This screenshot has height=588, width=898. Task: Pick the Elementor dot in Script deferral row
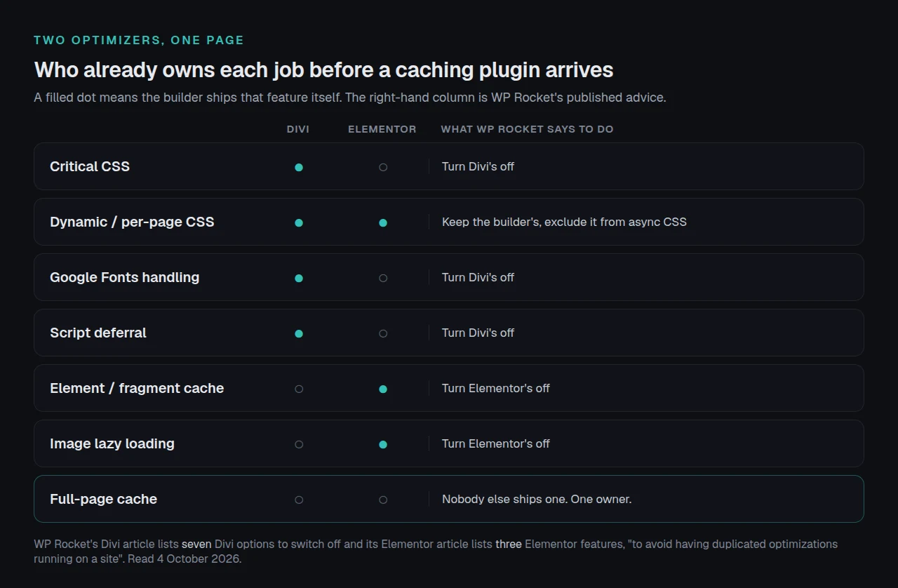pos(383,333)
